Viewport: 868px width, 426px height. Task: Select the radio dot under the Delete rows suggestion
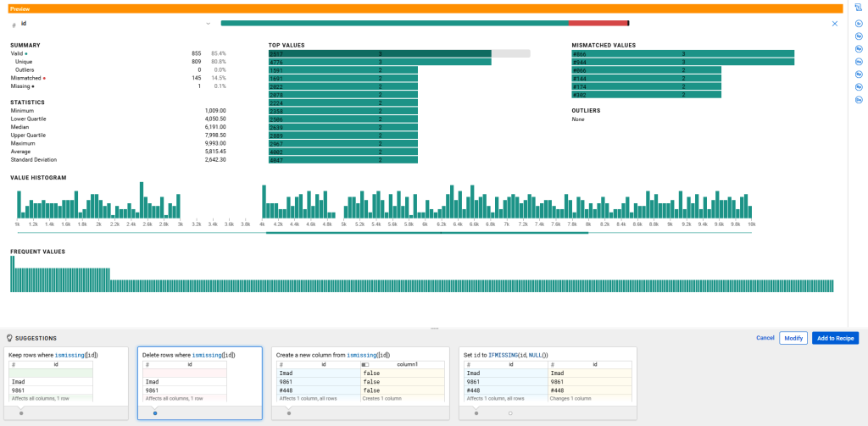pos(154,413)
